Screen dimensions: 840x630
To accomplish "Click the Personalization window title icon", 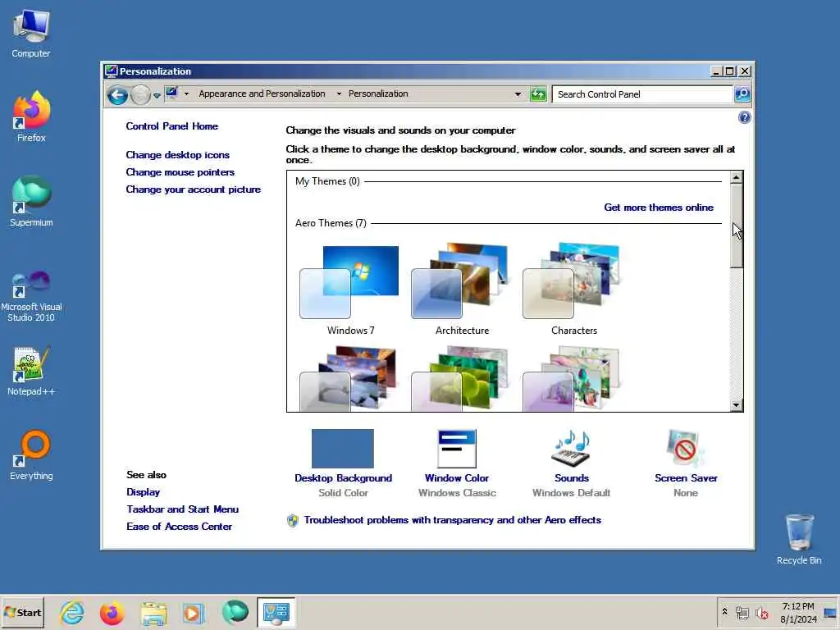I will point(111,71).
